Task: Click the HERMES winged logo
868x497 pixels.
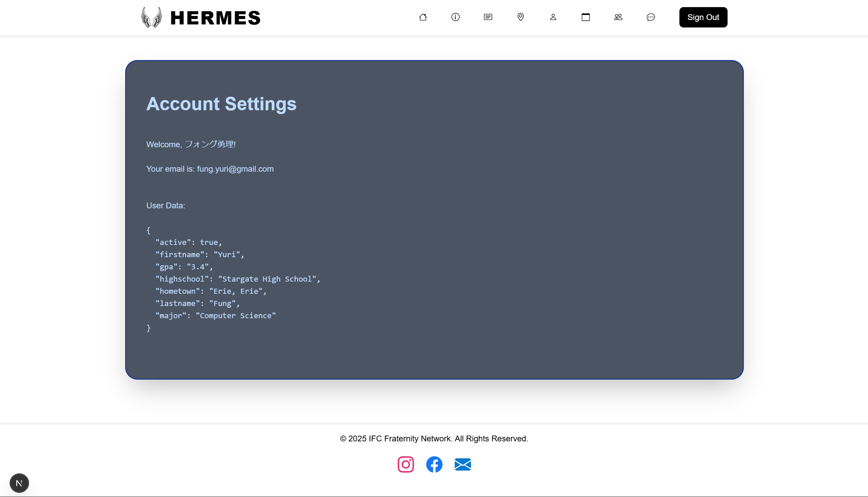Action: click(x=151, y=17)
